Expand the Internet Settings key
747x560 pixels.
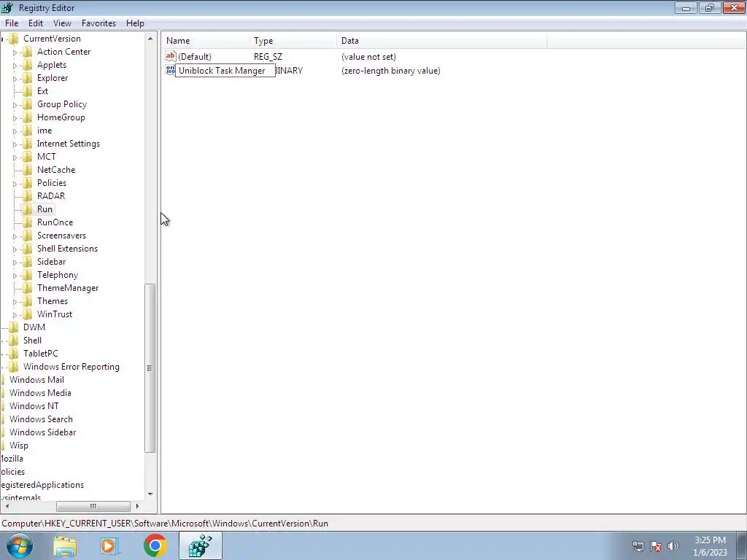click(x=15, y=144)
